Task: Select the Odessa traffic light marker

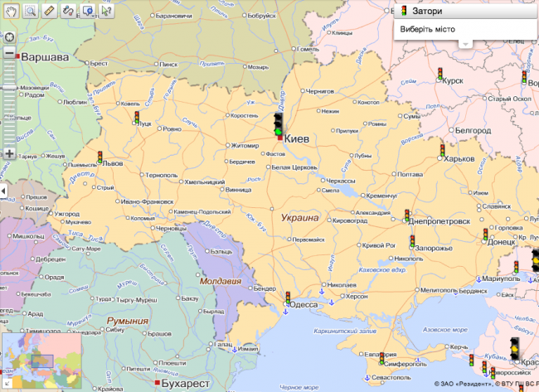Action: click(x=287, y=298)
